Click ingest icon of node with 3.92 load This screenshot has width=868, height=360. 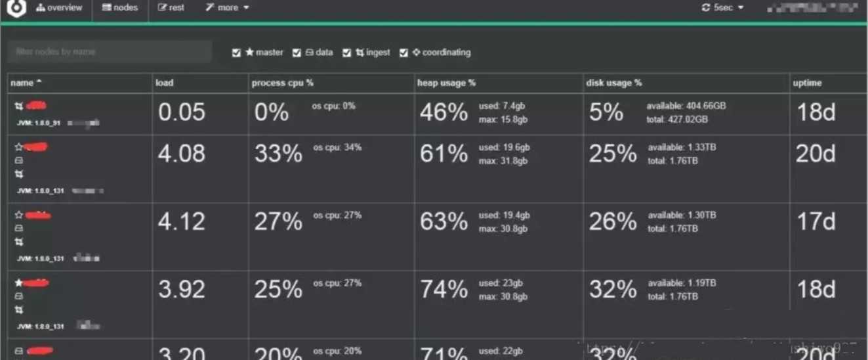pyautogui.click(x=19, y=309)
